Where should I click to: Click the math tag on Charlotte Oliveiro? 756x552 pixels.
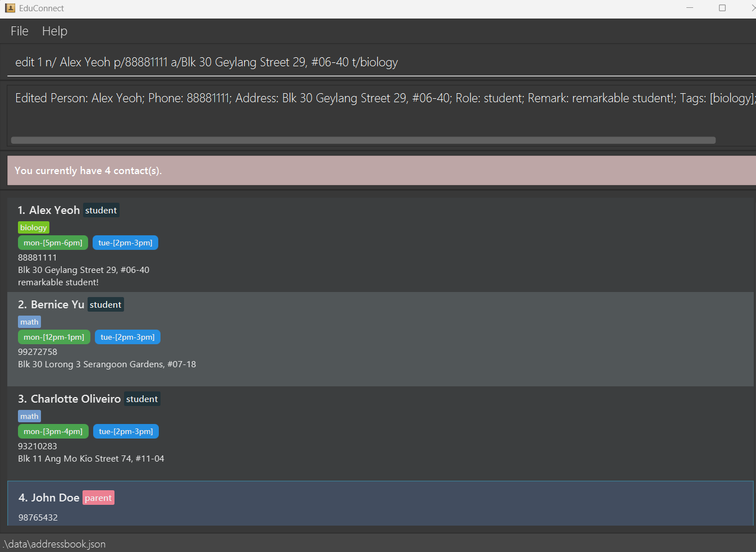[x=29, y=416]
